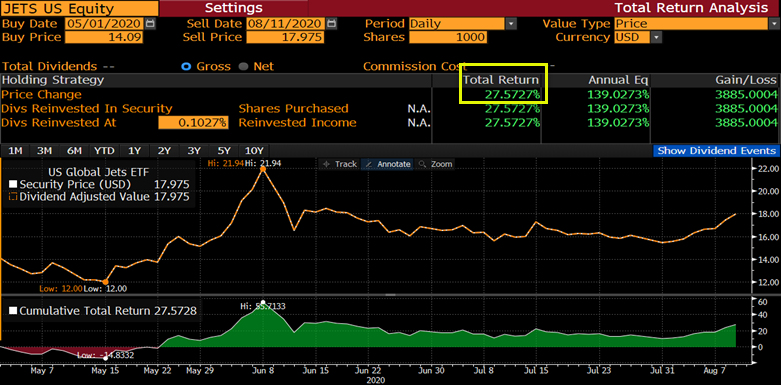Viewport: 781px width, 385px height.
Task: Click the Hi: 55.7133 return marker
Action: [263, 302]
